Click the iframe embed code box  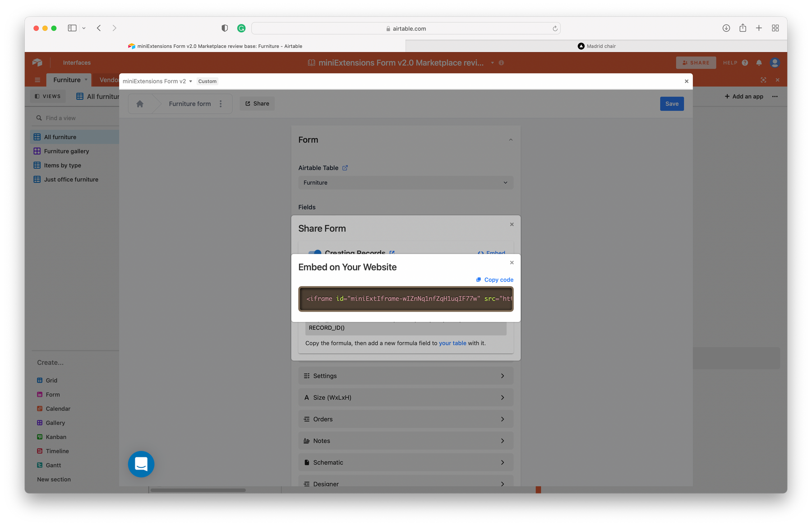(406, 299)
